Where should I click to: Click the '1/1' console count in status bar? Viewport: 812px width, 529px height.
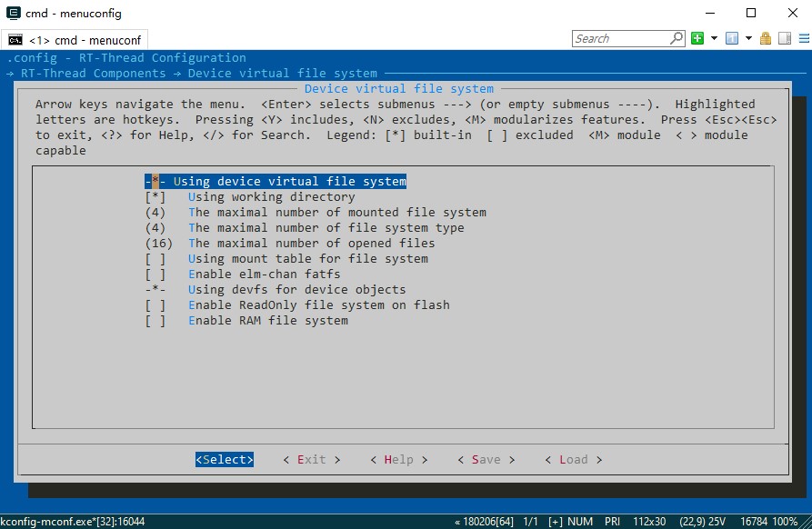coord(530,522)
